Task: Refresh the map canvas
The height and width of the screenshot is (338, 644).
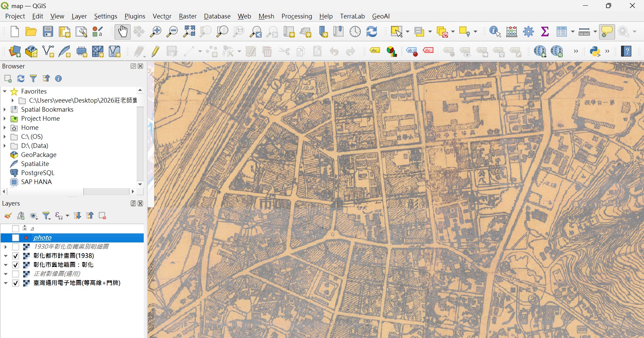Action: 372,32
